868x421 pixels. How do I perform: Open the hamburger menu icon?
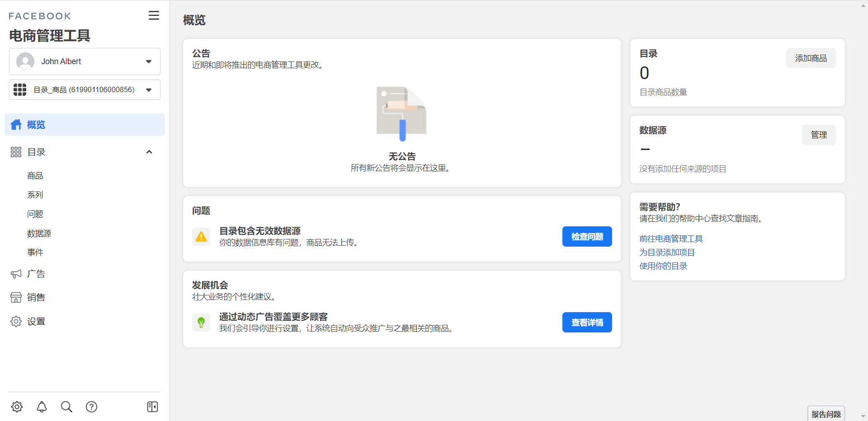click(x=154, y=15)
